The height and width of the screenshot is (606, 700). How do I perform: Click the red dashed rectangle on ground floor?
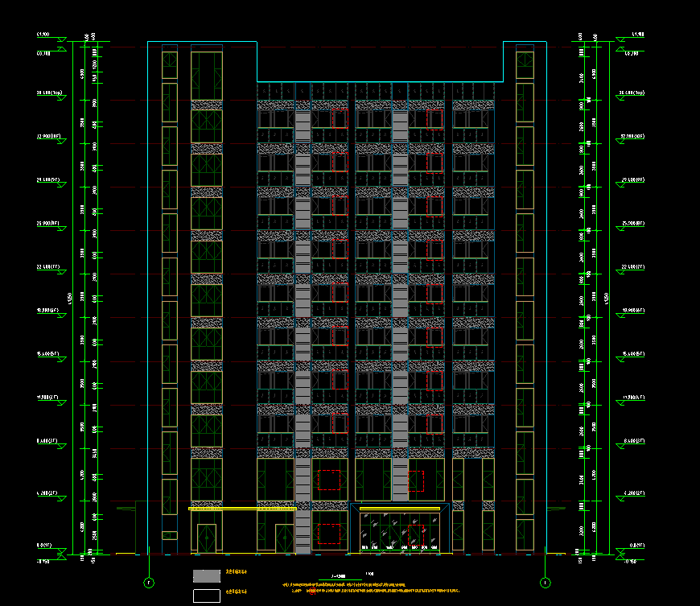pyautogui.click(x=328, y=534)
